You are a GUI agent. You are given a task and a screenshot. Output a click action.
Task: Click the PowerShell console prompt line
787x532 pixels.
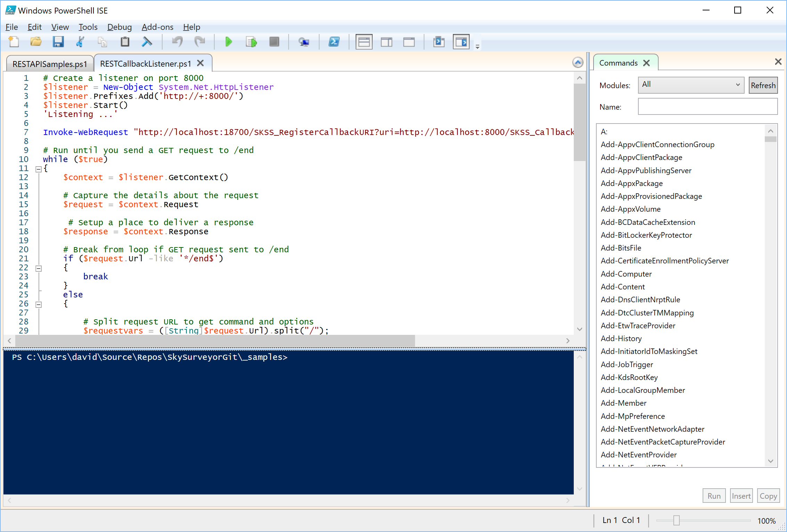pos(150,357)
